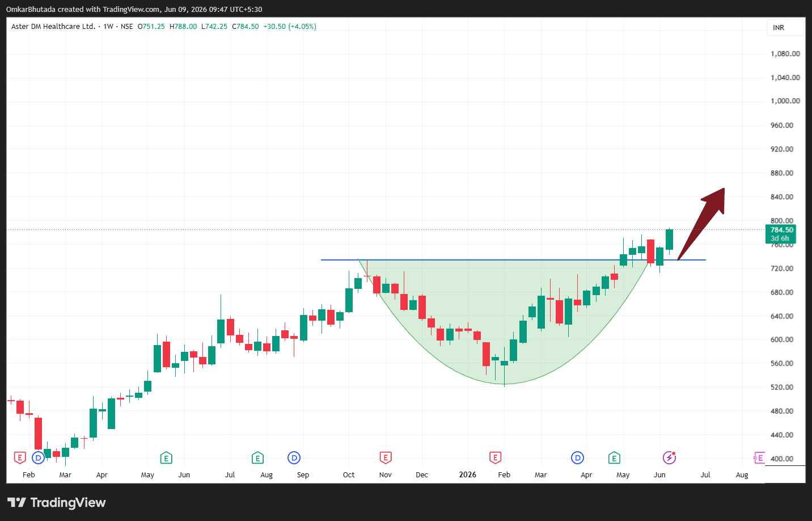Open the purple lightning event marker

coord(669,457)
